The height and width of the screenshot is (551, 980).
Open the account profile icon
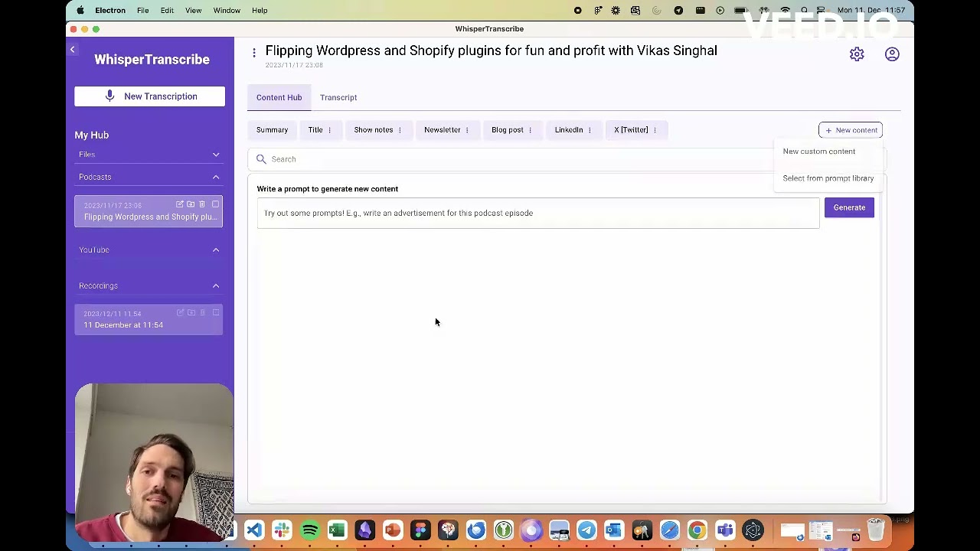click(892, 54)
